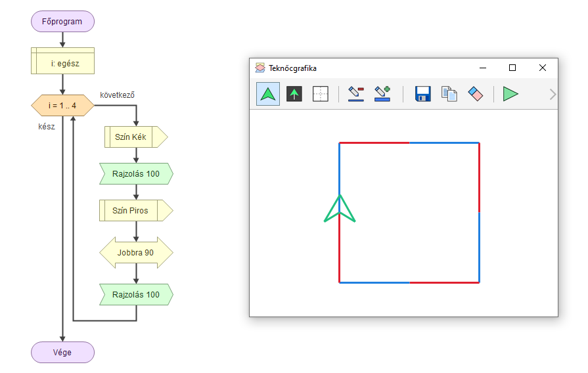Select the 'i: egész' variable declaration block
This screenshot has height=373, width=588.
tap(62, 63)
